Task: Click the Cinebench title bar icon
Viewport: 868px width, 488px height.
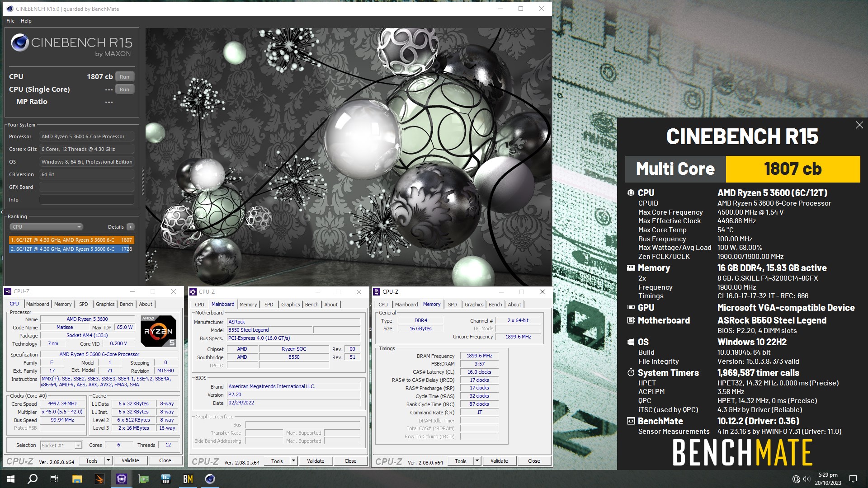Action: click(9, 9)
